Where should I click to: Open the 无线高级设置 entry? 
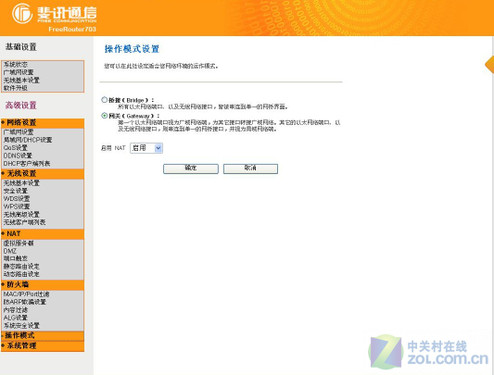coord(21,214)
